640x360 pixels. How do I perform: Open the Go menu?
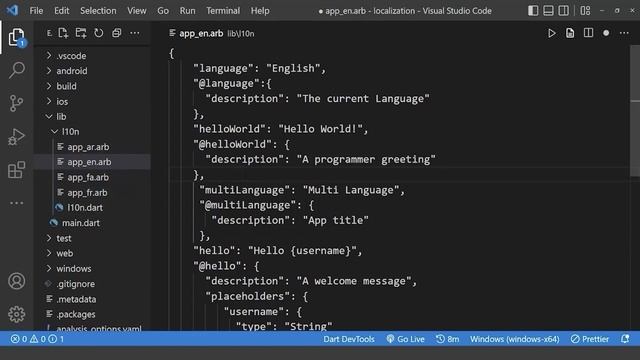coord(163,11)
